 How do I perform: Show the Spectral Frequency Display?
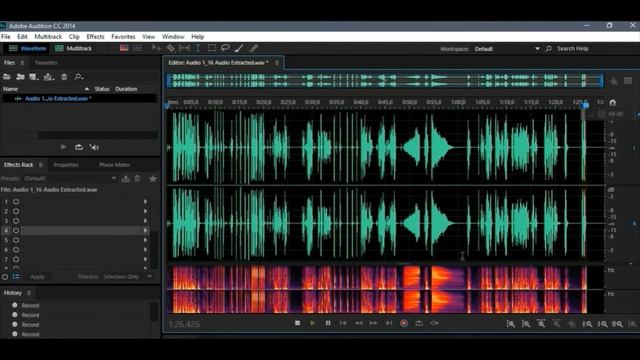click(x=124, y=48)
